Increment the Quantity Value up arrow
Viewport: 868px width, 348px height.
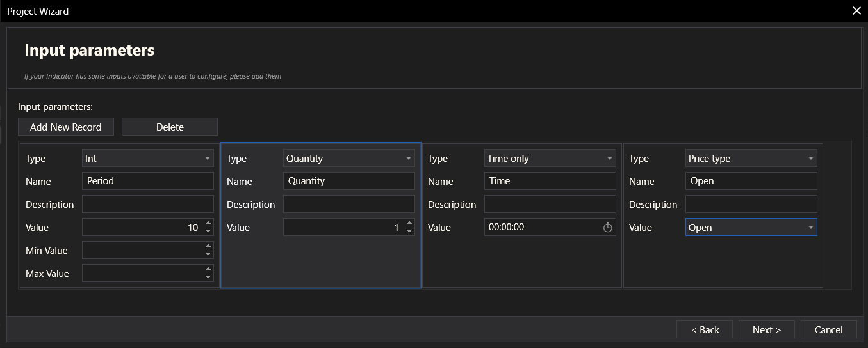click(409, 223)
